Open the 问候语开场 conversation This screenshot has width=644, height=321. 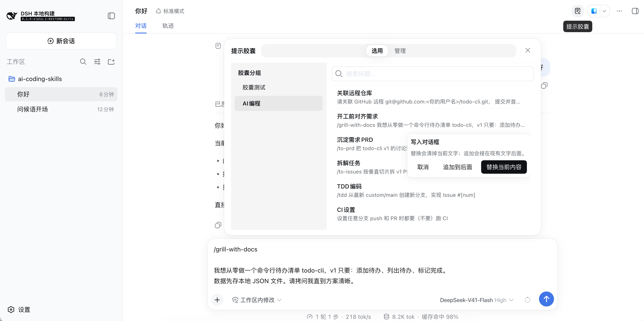click(x=61, y=109)
